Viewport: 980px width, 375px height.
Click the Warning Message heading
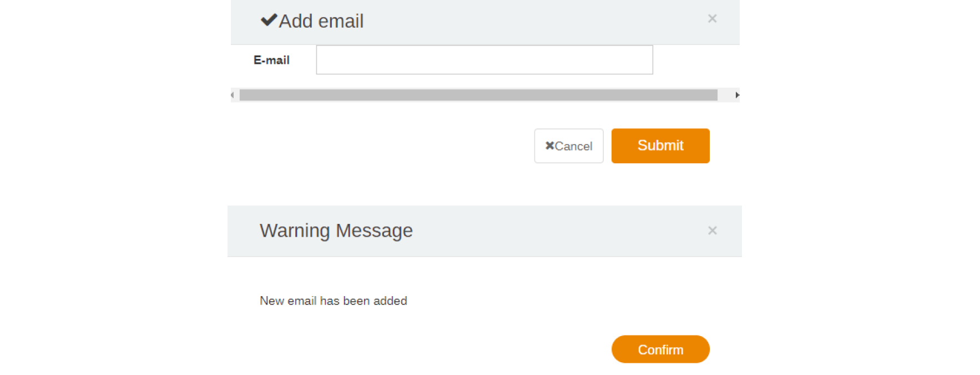tap(336, 231)
